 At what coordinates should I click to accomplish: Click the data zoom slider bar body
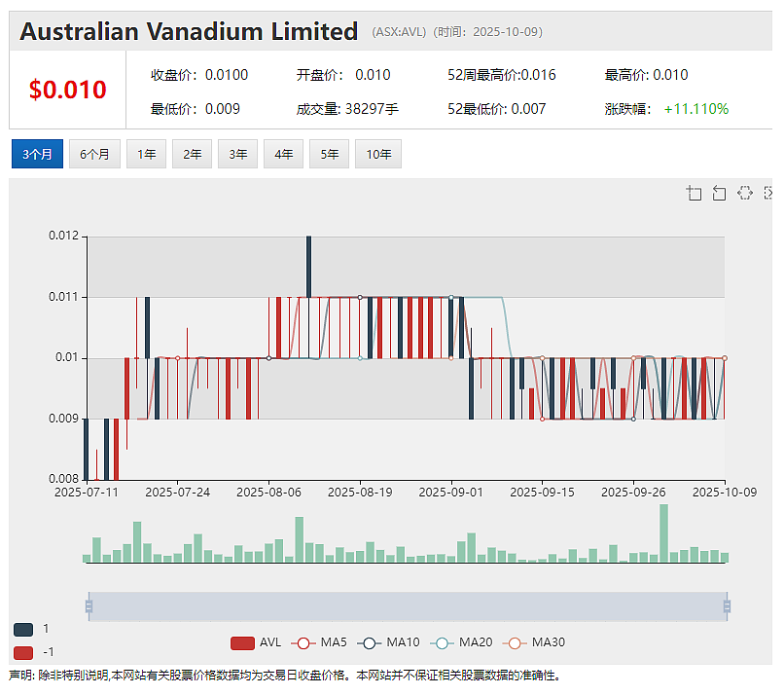pyautogui.click(x=408, y=606)
